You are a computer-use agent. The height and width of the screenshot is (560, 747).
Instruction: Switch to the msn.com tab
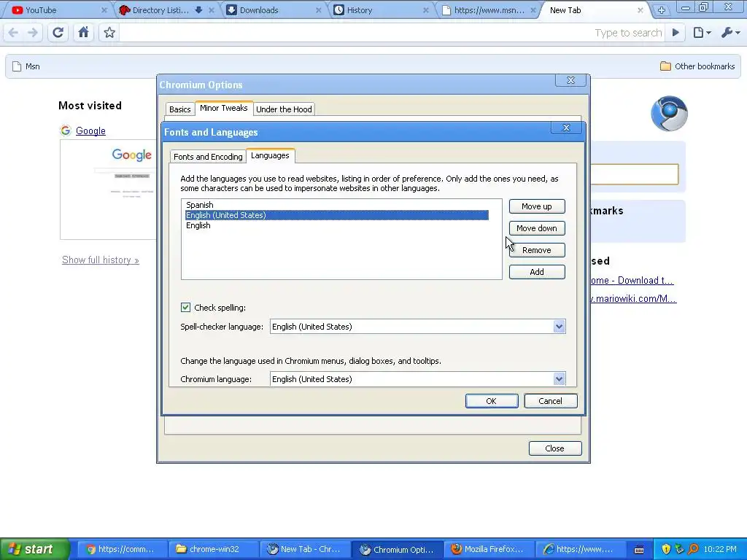(489, 10)
